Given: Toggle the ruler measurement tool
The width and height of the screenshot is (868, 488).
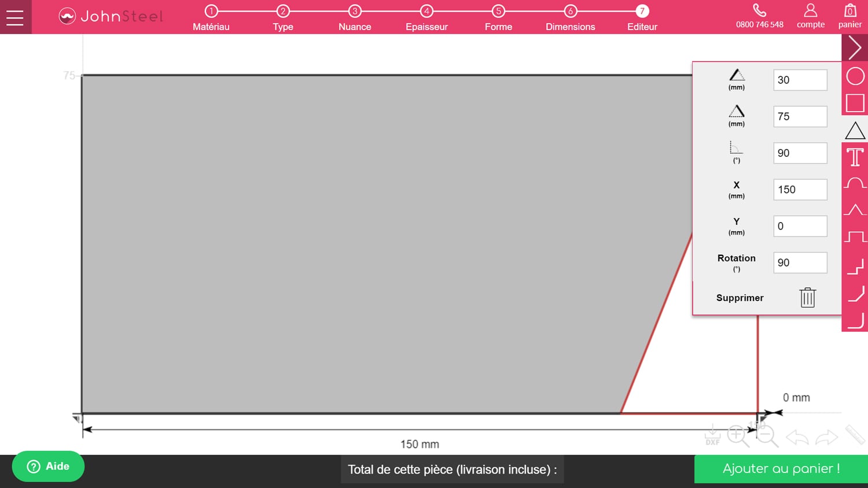Looking at the screenshot, I should 855,435.
